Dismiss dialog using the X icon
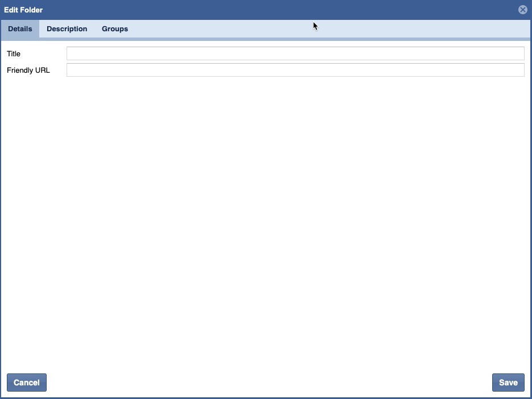The width and height of the screenshot is (532, 399). click(x=522, y=10)
